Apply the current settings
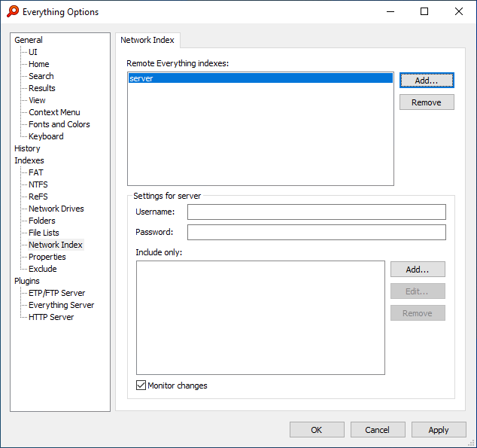477x448 pixels. 439,429
